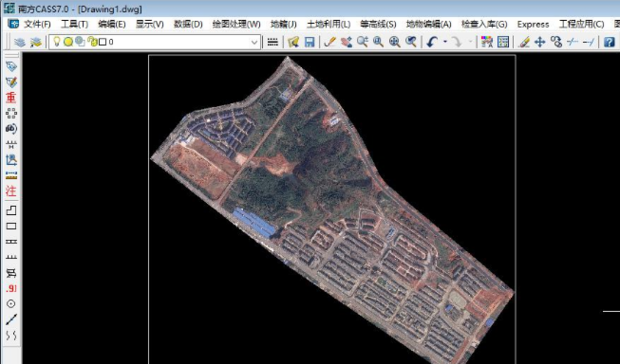This screenshot has height=364, width=620.
Task: Open the 数据(D) menu
Action: (188, 25)
